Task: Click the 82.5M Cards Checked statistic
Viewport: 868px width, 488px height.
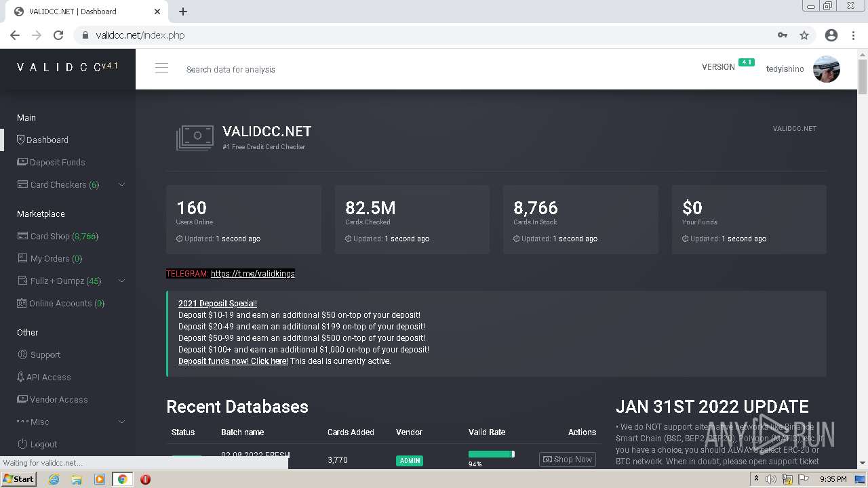Action: coord(412,220)
